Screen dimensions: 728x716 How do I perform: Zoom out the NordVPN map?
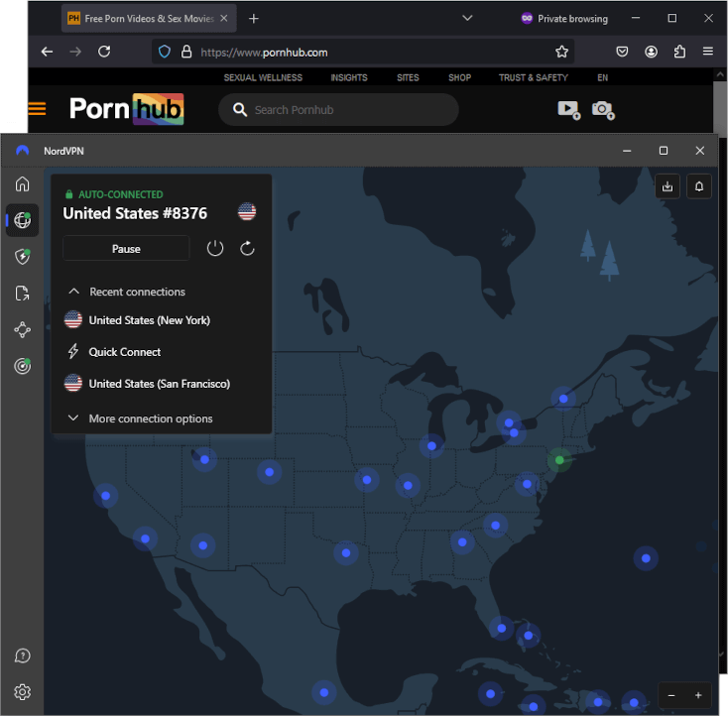671,695
